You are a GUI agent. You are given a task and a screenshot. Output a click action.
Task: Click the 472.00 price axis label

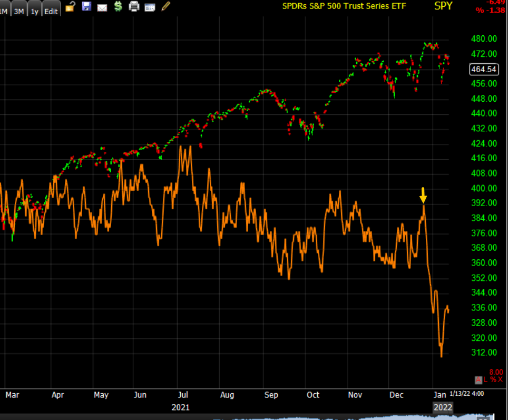[x=484, y=54]
